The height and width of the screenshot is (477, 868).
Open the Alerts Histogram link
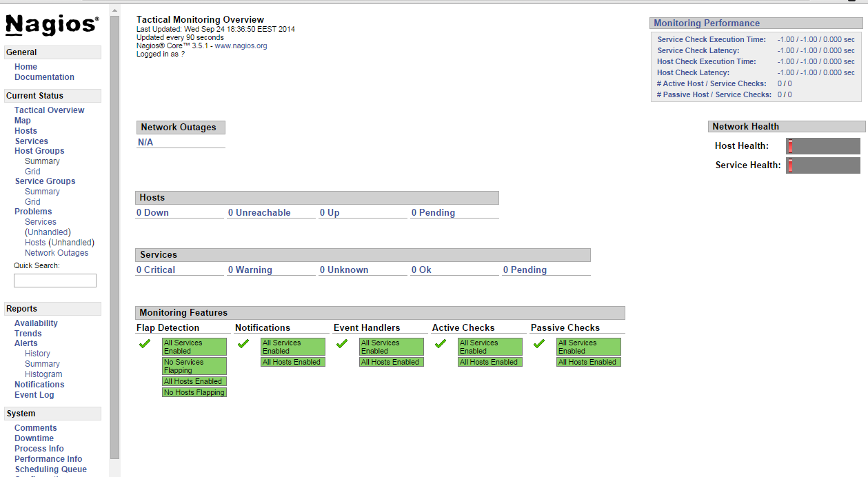(43, 374)
